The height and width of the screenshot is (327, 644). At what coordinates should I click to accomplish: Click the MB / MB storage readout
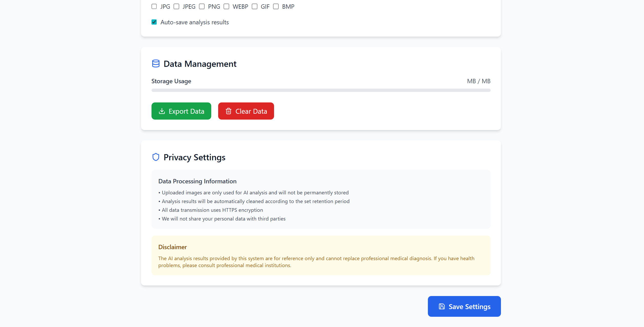[478, 81]
